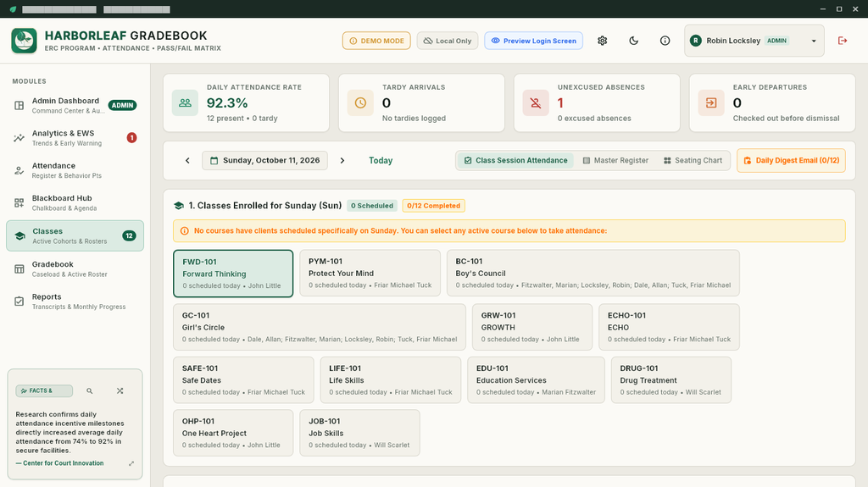This screenshot has width=868, height=487.
Task: Select the DRUG-101 Drug Treatment course
Action: coord(671,380)
